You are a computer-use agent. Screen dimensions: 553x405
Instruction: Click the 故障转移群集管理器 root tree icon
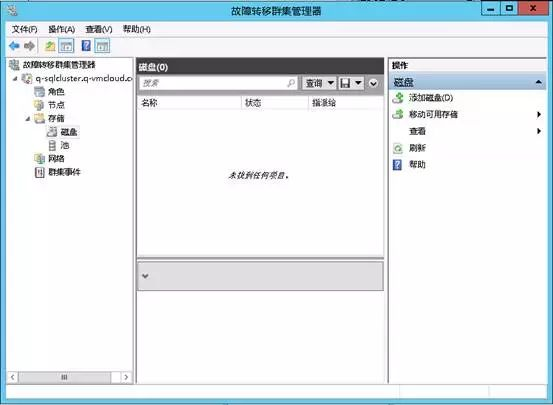14,65
